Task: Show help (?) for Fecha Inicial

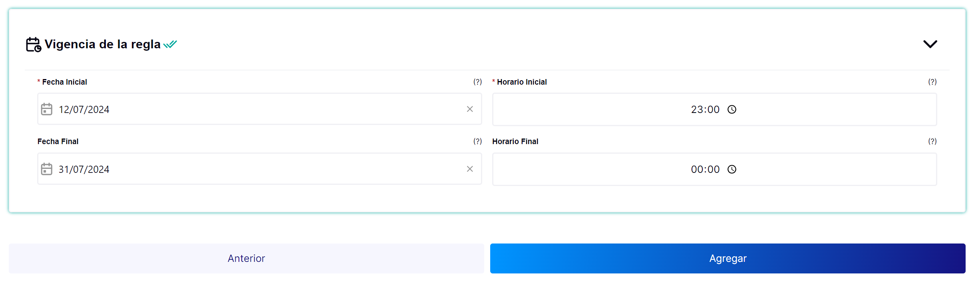Action: tap(477, 82)
